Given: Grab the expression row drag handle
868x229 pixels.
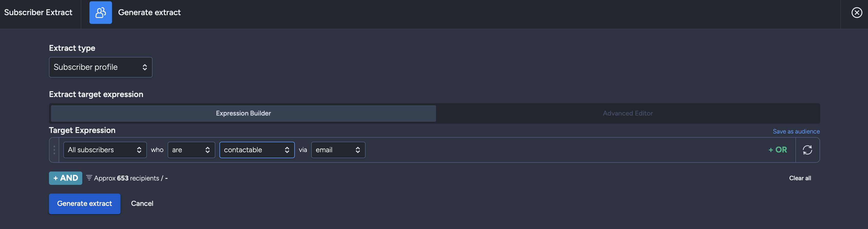Looking at the screenshot, I should pos(54,150).
